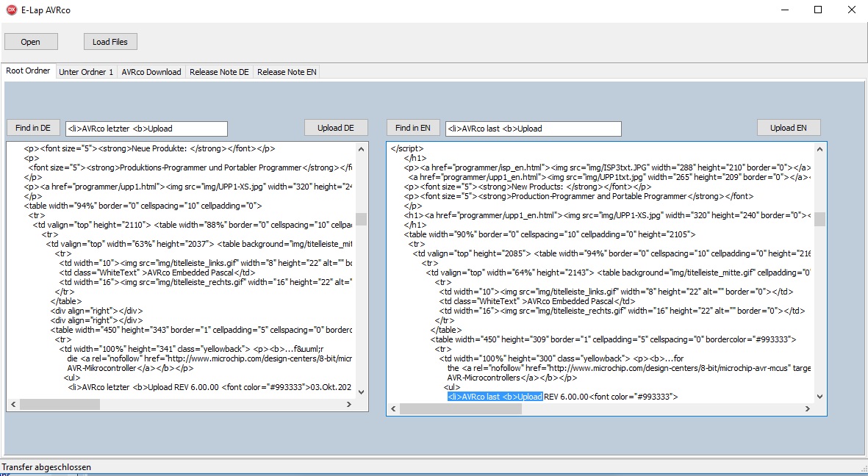The height and width of the screenshot is (476, 868).
Task: Click the EN editor scroll-down arrow
Action: coord(819,396)
